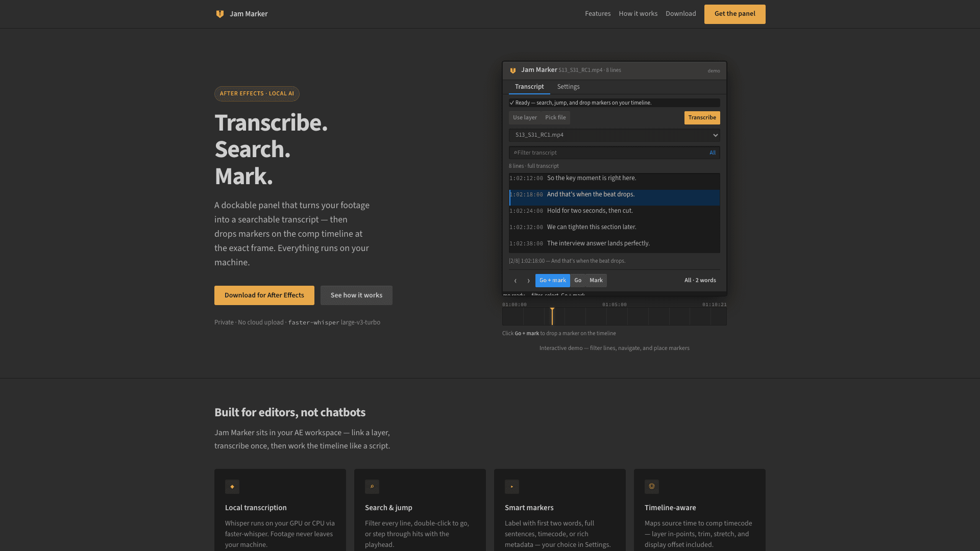Click the Local transcription card title
Image resolution: width=980 pixels, height=551 pixels.
point(256,508)
